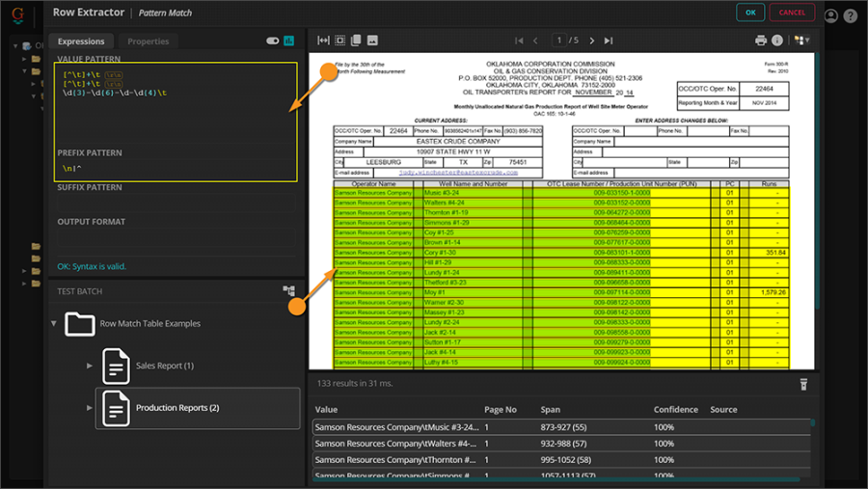Click the teal chart icon beside the toggle
The width and height of the screenshot is (868, 489).
(x=289, y=41)
